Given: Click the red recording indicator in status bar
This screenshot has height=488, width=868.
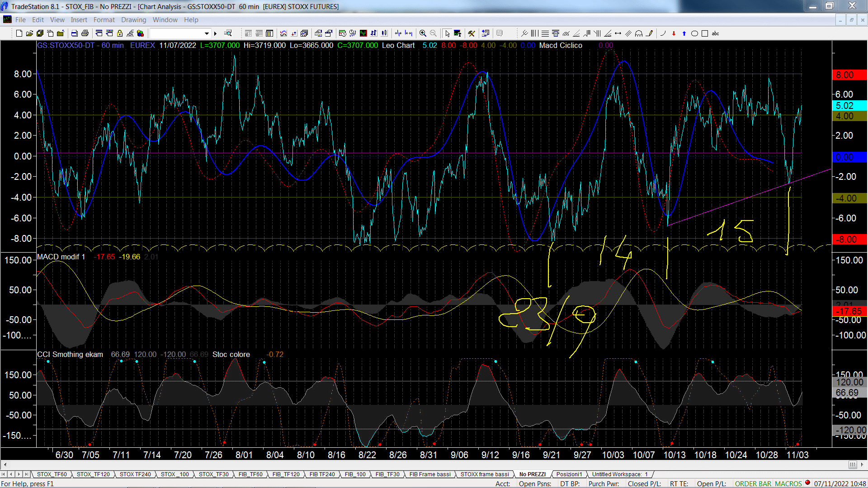Looking at the screenshot, I should click(808, 483).
